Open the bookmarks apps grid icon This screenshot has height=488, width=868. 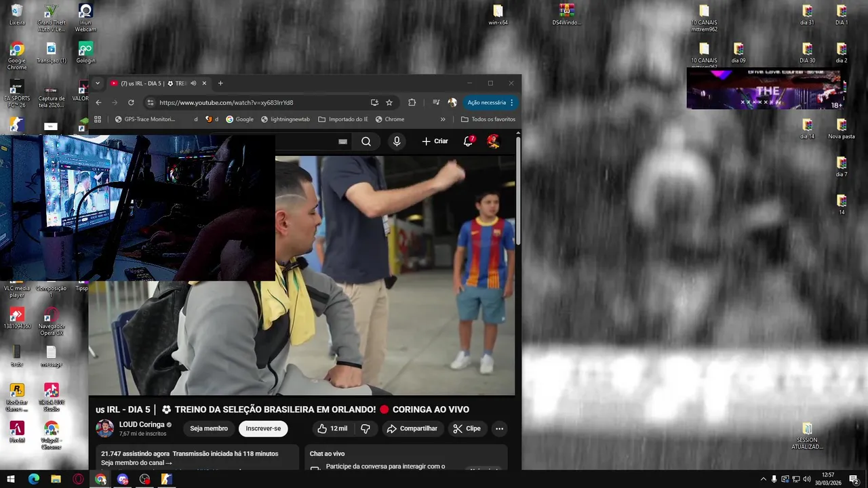pos(98,119)
